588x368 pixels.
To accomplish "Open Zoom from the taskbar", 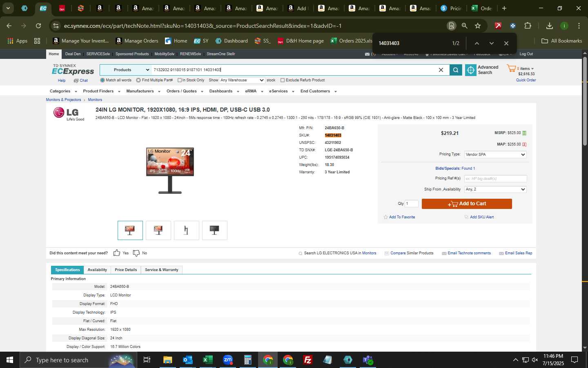I will [228, 360].
